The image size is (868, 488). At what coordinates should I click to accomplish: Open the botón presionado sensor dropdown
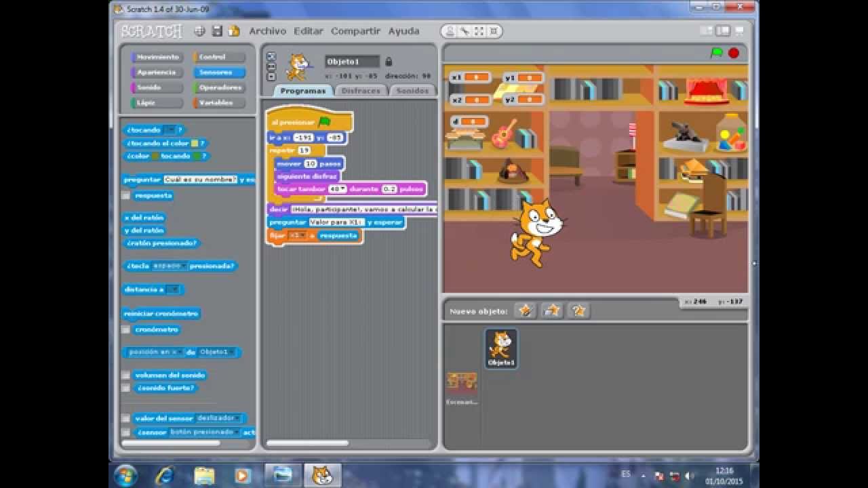(204, 432)
